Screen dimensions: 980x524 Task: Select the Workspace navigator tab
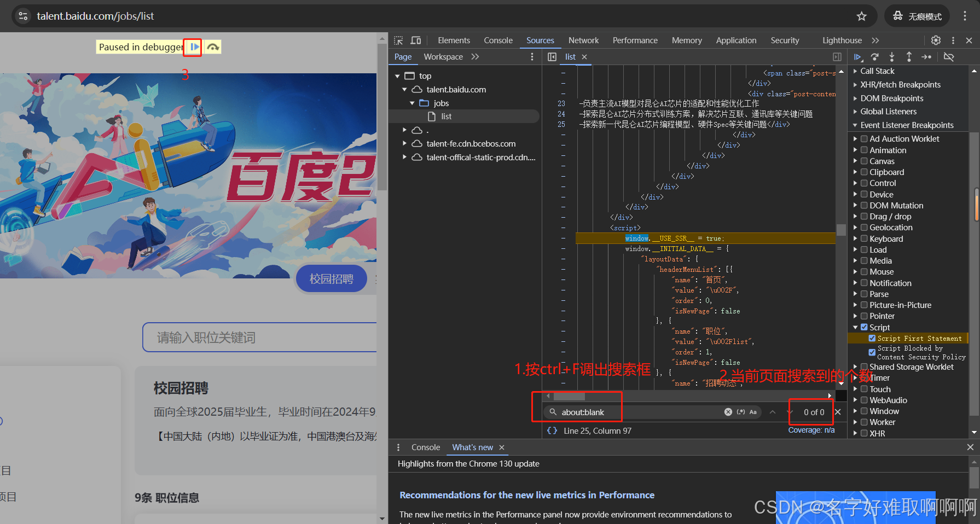click(x=443, y=57)
